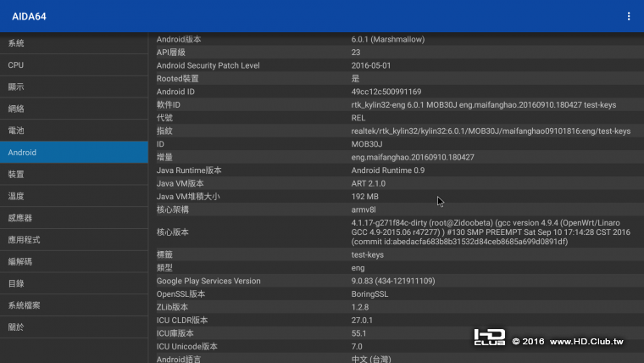Open the 感應器 section

coord(74,218)
